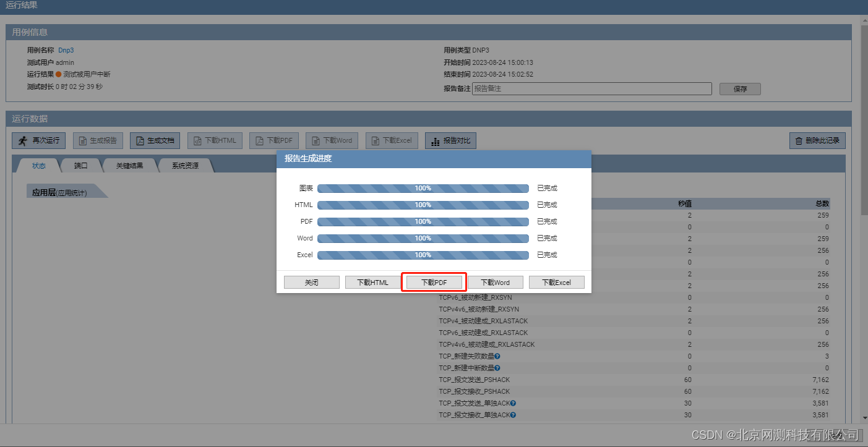Switch to the 端口 tab
The image size is (868, 447).
80,165
